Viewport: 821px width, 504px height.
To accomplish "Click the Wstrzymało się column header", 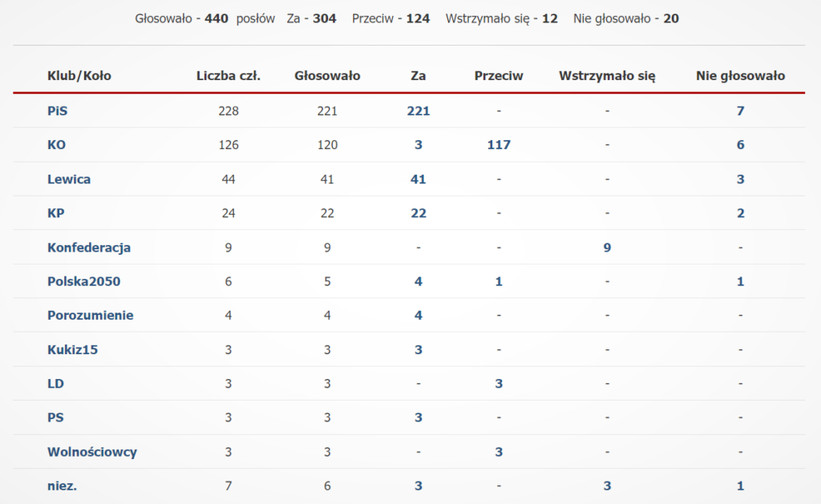I will pyautogui.click(x=607, y=76).
